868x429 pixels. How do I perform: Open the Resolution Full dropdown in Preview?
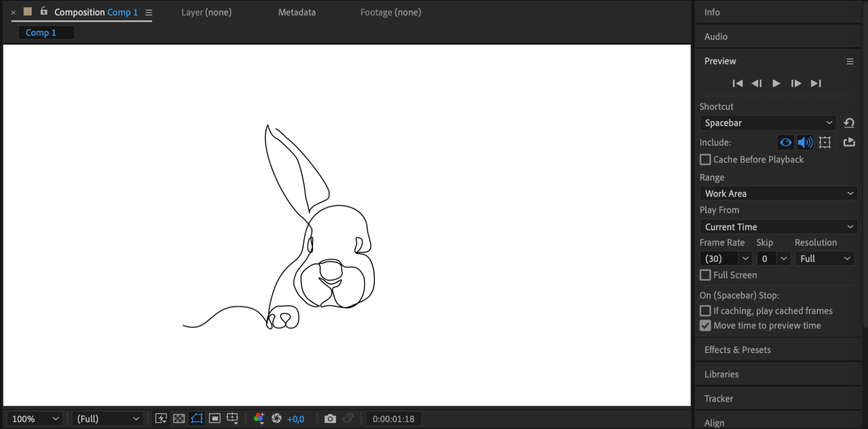coord(825,259)
